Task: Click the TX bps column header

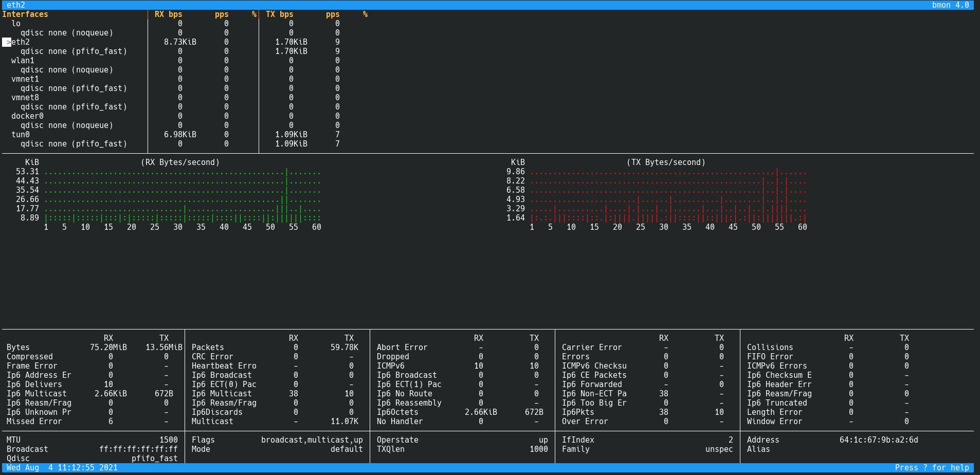Action: click(279, 14)
